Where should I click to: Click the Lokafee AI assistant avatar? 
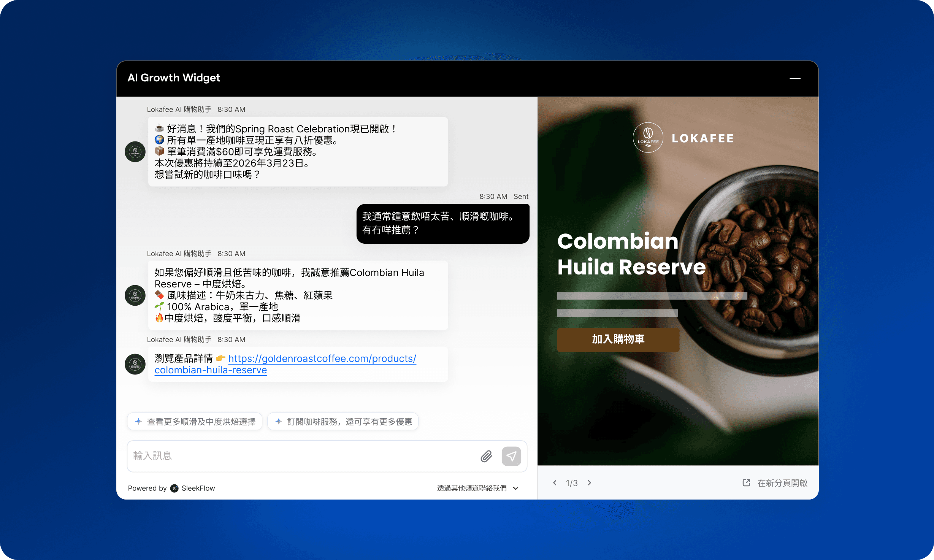point(135,152)
